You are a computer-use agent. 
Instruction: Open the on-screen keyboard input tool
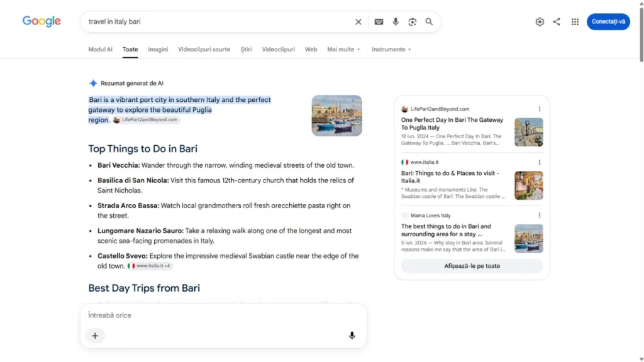[379, 22]
